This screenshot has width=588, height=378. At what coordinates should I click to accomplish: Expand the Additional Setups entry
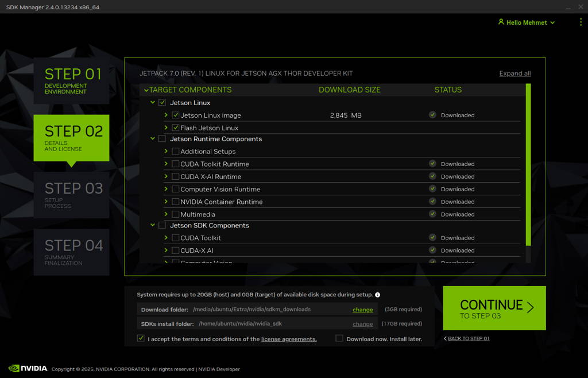coord(165,151)
